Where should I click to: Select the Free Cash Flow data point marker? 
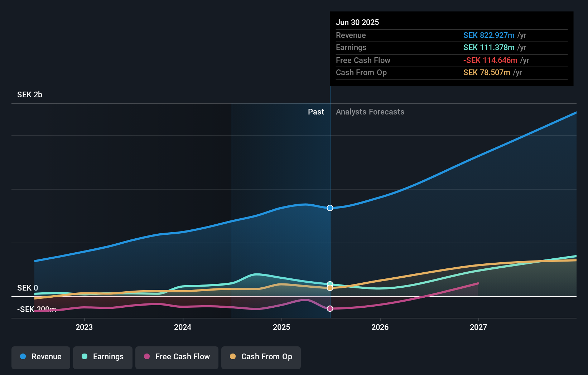coord(330,308)
